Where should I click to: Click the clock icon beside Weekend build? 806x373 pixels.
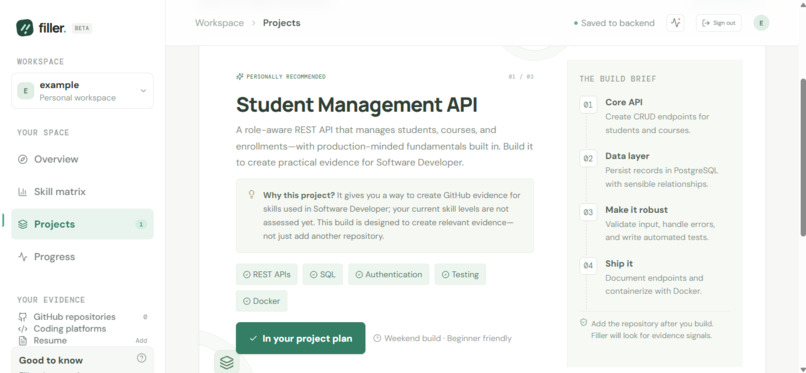(377, 338)
